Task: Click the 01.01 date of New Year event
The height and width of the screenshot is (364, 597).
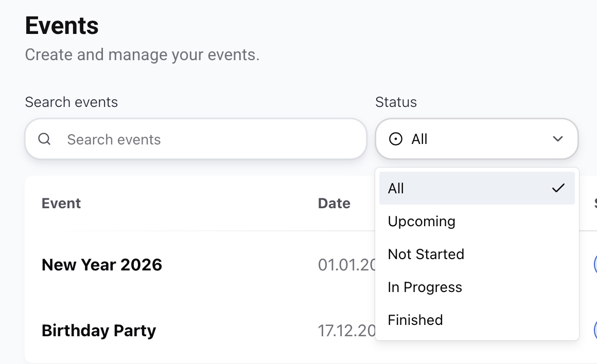Action: 347,265
